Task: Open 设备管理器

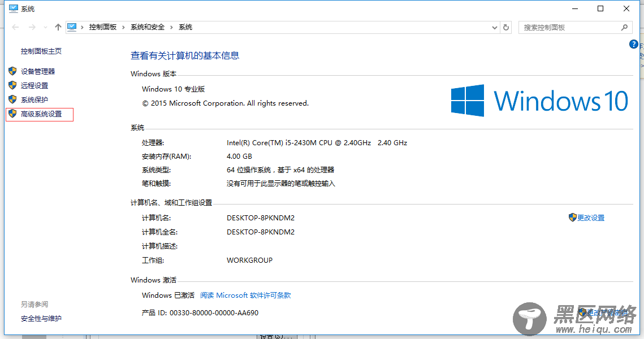Action: [38, 71]
